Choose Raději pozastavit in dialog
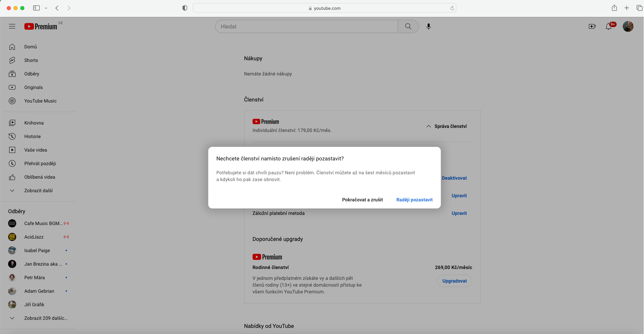644x334 pixels. [414, 200]
